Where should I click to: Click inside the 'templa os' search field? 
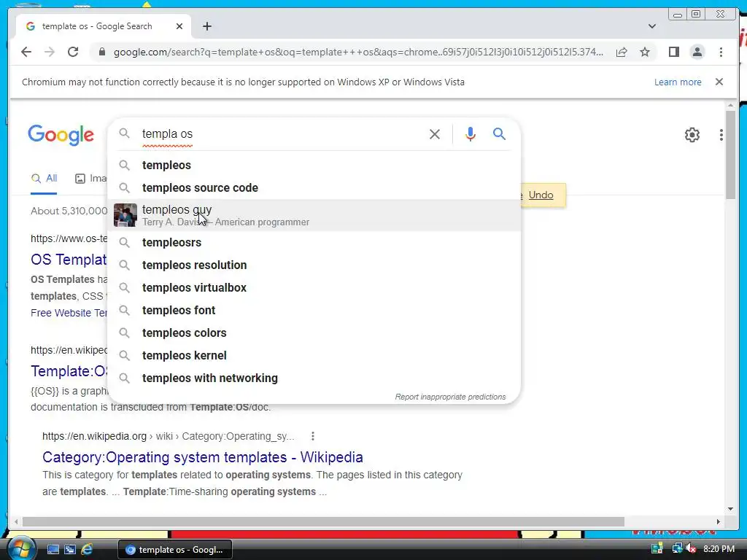point(281,134)
